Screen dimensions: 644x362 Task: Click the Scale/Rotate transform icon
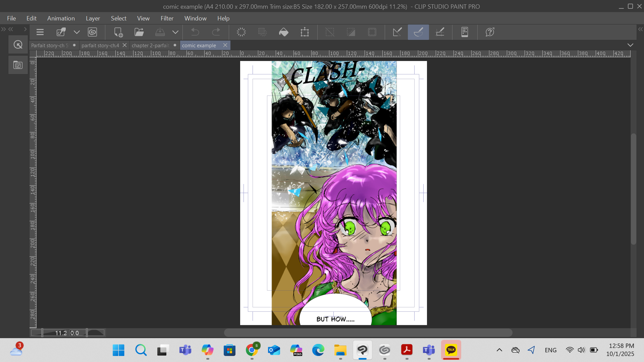tap(305, 32)
